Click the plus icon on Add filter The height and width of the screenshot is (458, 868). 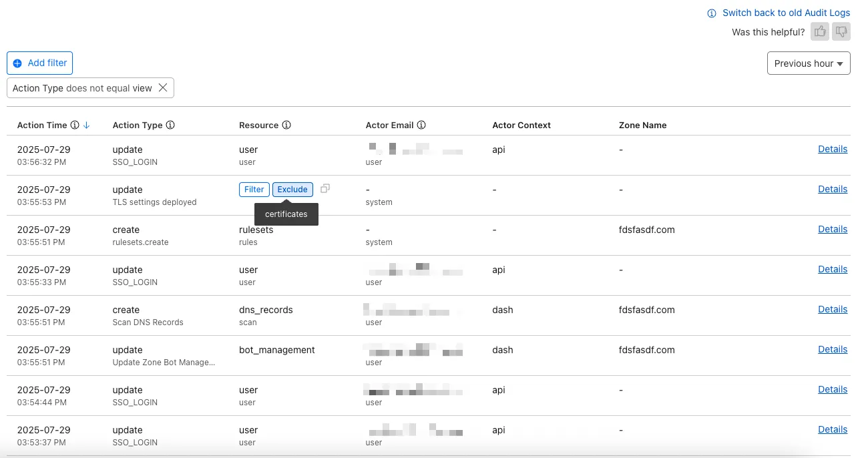[17, 63]
